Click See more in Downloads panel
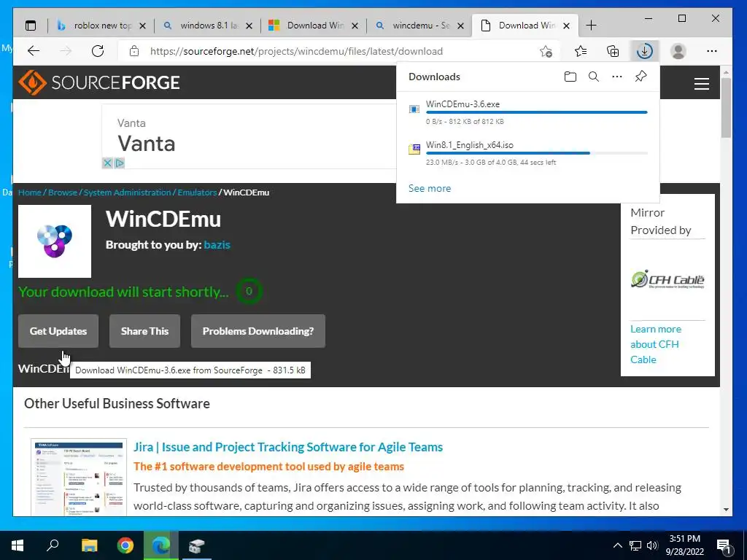Image resolution: width=747 pixels, height=560 pixels. [x=430, y=189]
